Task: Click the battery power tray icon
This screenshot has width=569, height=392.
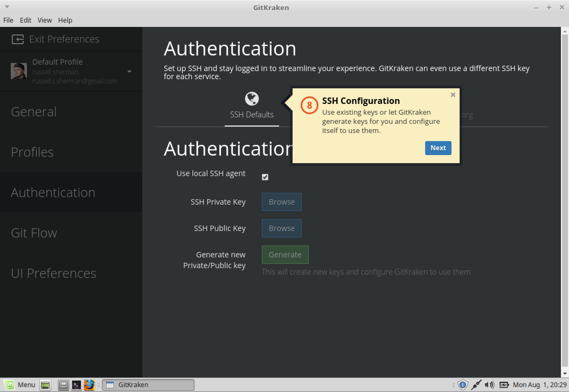Action: pyautogui.click(x=504, y=385)
